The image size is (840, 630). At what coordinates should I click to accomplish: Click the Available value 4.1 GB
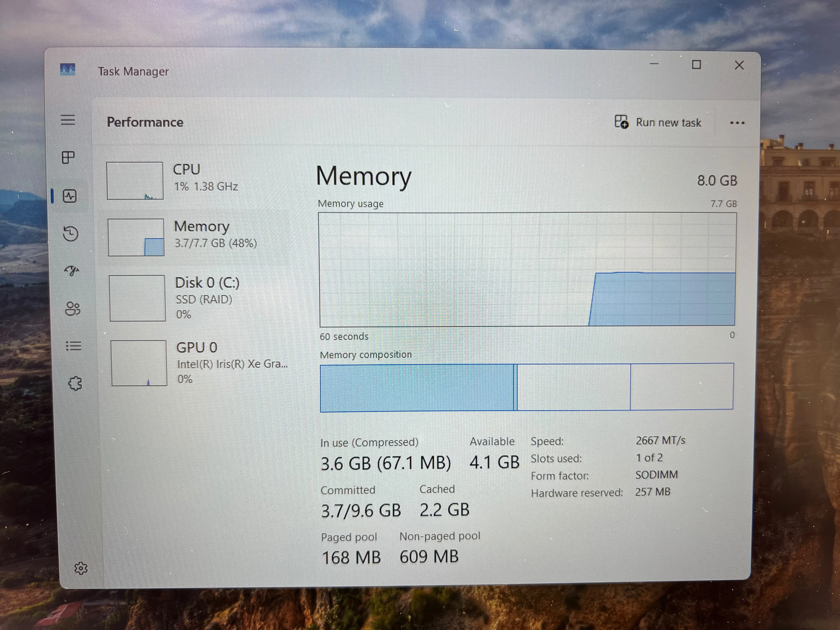coord(494,462)
